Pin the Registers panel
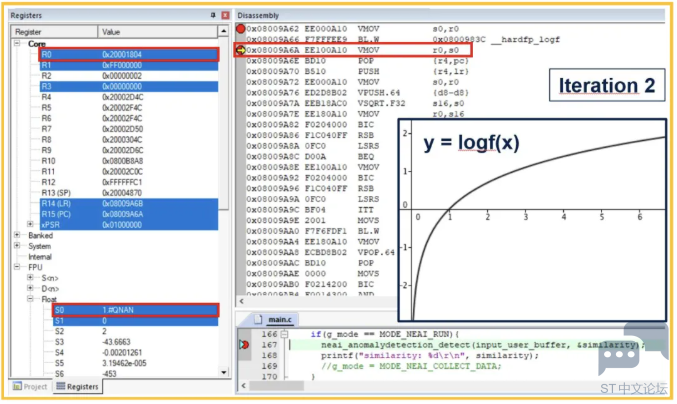This screenshot has height=404, width=677. click(213, 15)
